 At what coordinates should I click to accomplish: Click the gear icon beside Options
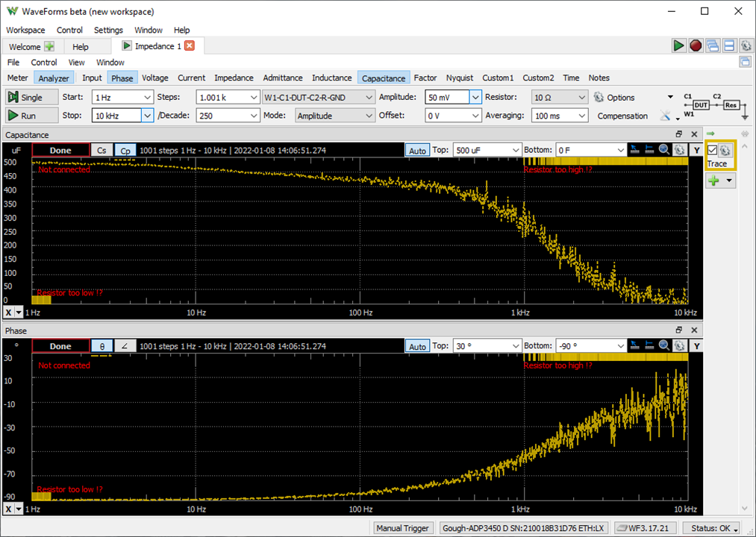point(599,97)
